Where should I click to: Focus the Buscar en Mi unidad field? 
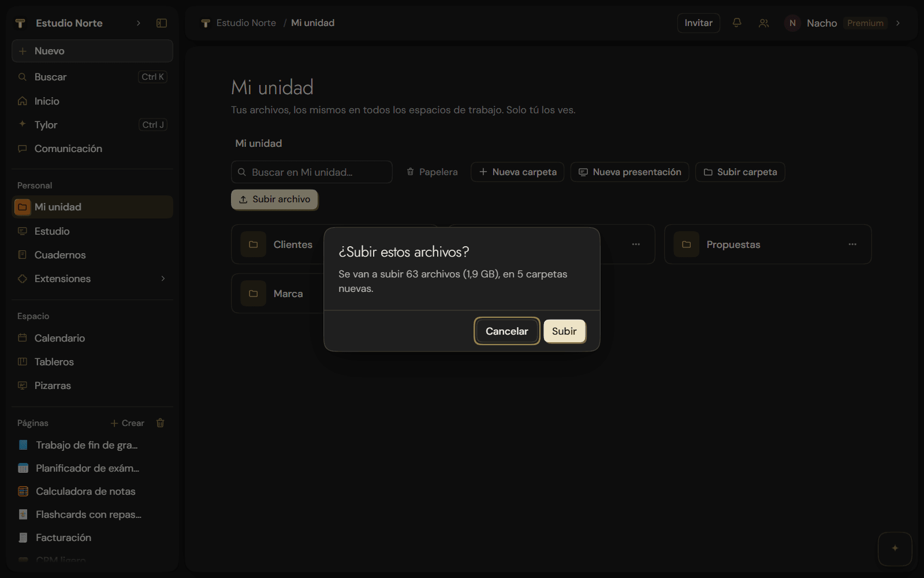click(312, 172)
